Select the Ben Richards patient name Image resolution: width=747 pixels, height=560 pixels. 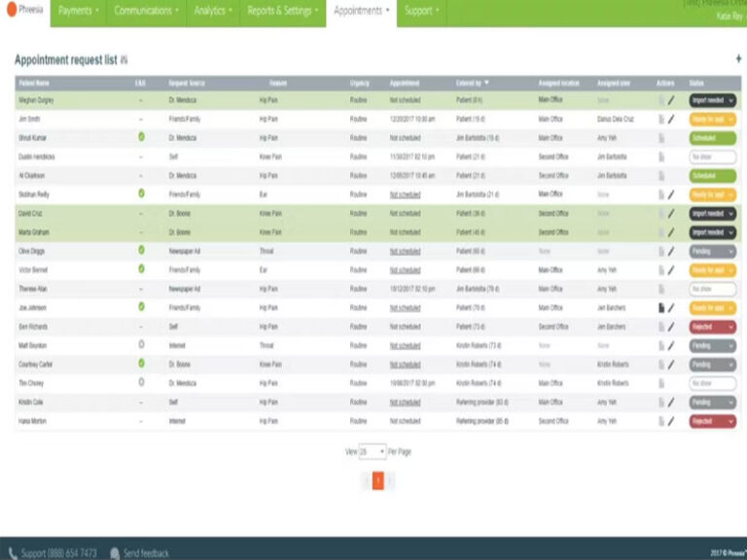[33, 327]
